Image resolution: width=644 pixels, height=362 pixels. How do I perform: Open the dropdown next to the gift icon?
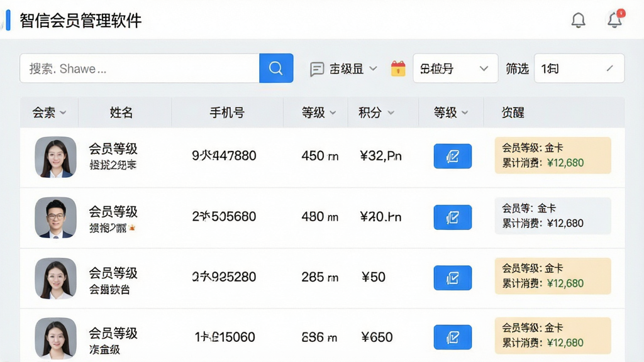455,68
